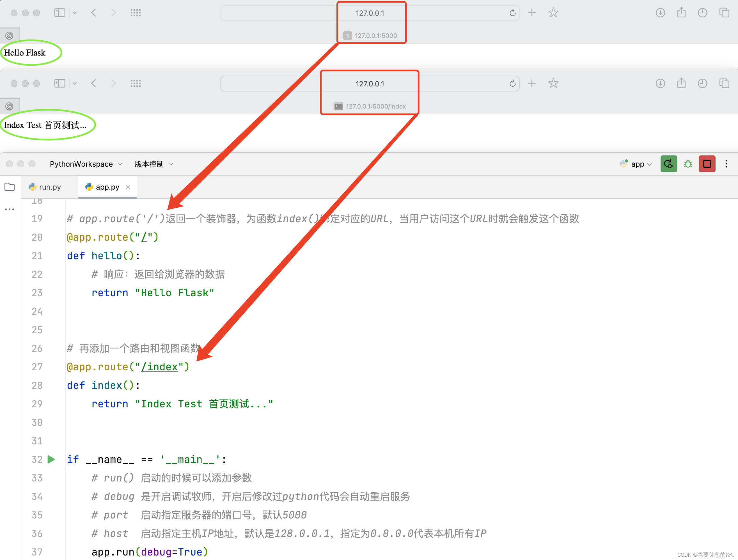The image size is (738, 560).
Task: Open sidebar dropdown chevron in second Safari window
Action: 75,83
